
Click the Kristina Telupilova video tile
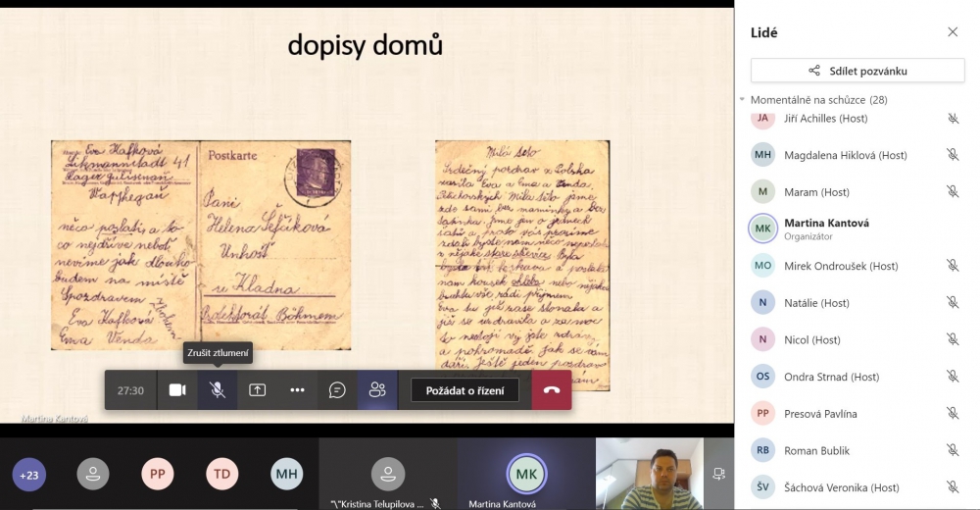click(x=388, y=474)
